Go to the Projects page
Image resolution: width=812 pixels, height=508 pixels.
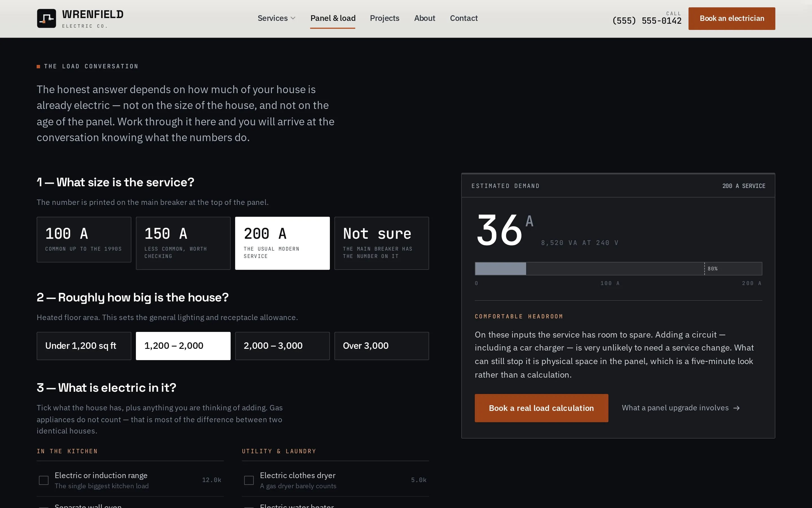pos(385,18)
